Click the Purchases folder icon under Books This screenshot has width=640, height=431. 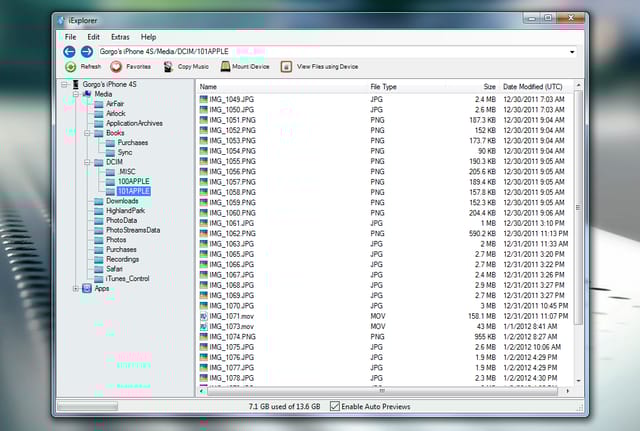click(x=110, y=143)
